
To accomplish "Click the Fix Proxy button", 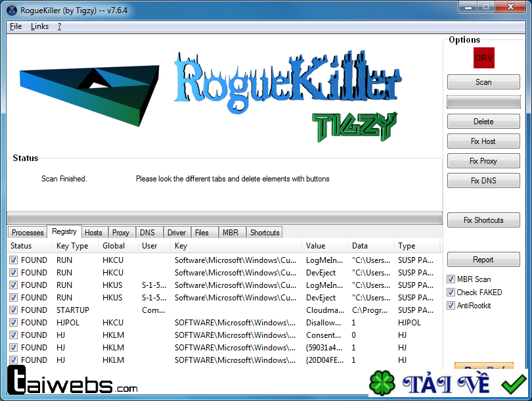I will point(483,160).
